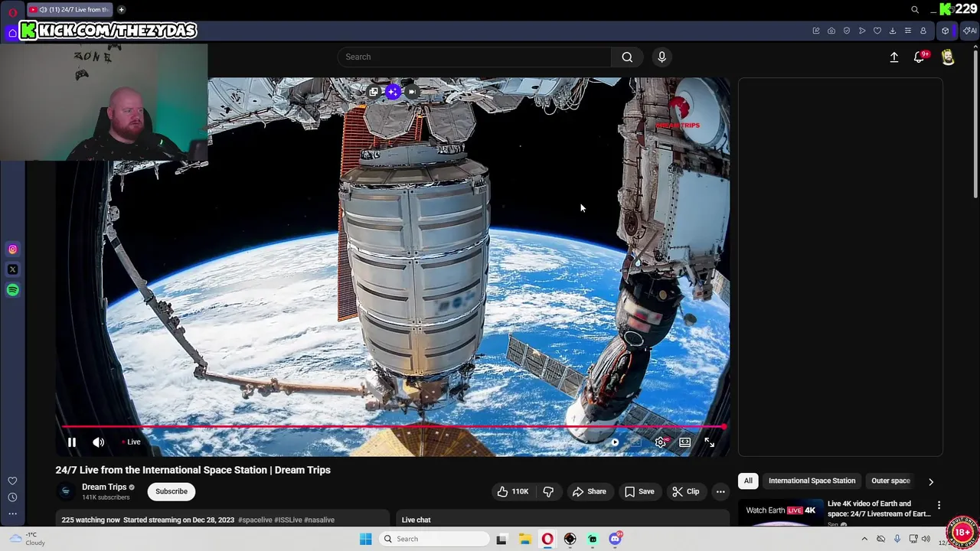Open the weather widget showing Cloudy
The width and height of the screenshot is (980, 551).
tap(28, 539)
